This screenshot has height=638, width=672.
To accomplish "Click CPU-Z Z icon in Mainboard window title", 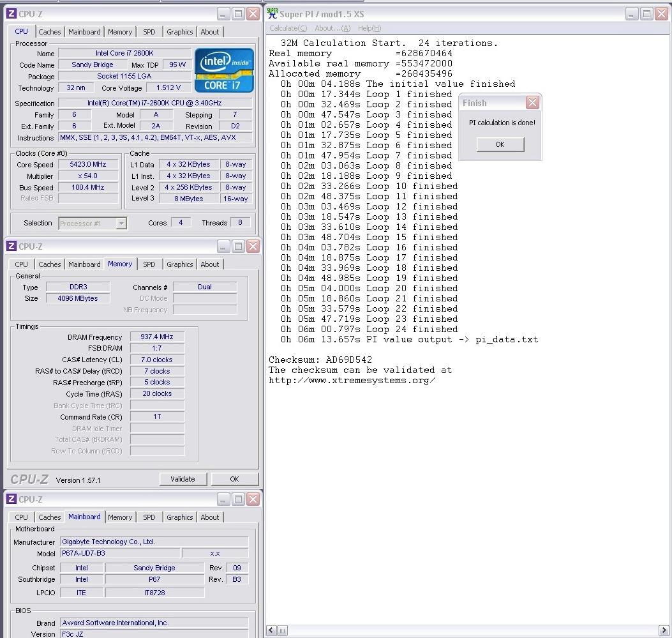I will coord(11,499).
